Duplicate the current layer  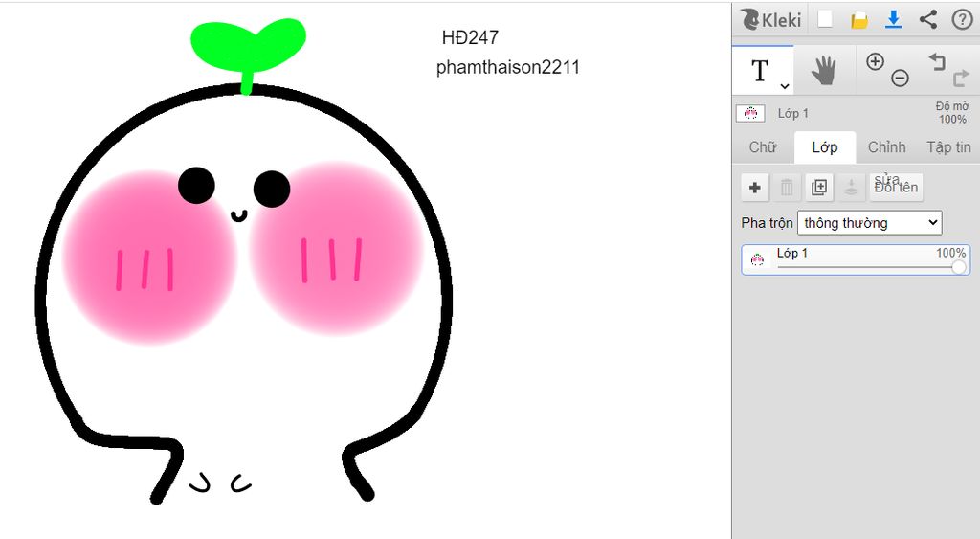pos(819,188)
